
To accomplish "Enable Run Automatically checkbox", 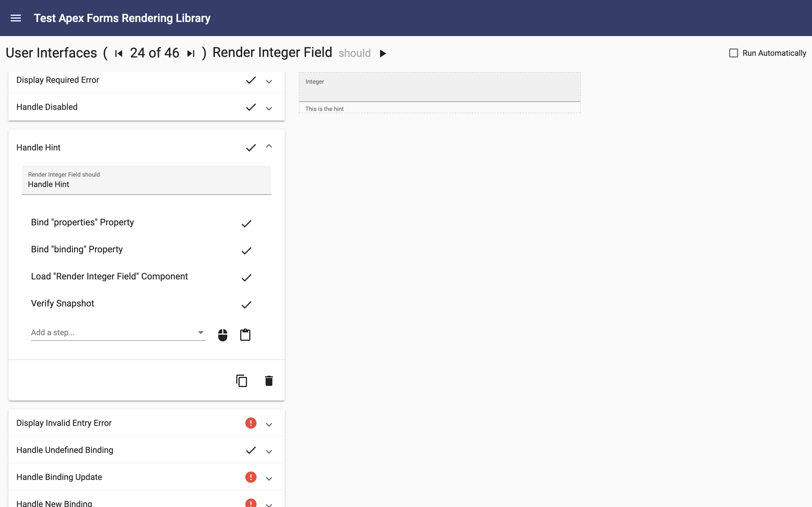I will point(733,53).
